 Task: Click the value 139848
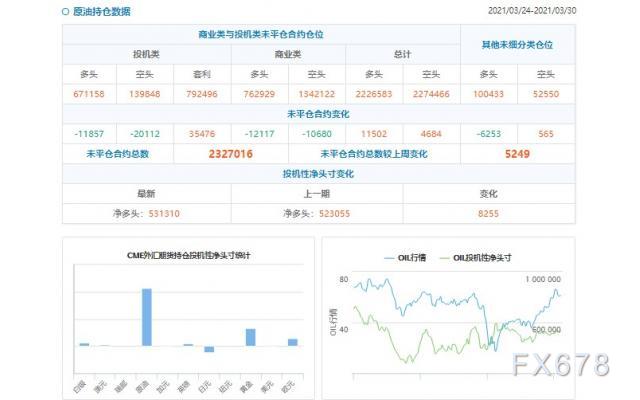coord(144,94)
